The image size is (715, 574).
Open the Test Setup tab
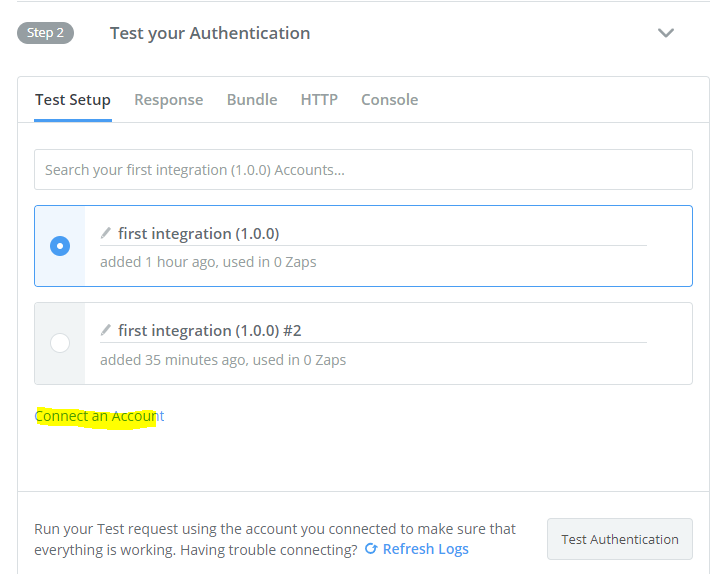[x=73, y=100]
